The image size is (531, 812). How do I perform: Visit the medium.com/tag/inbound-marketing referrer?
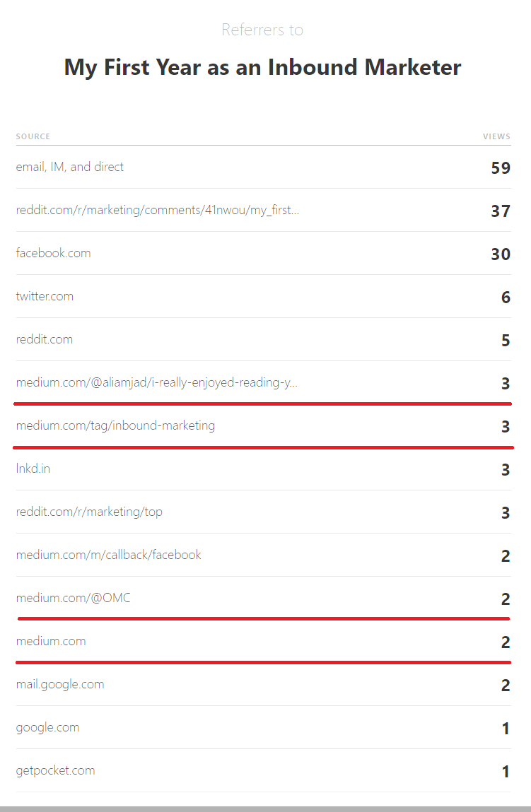click(115, 425)
